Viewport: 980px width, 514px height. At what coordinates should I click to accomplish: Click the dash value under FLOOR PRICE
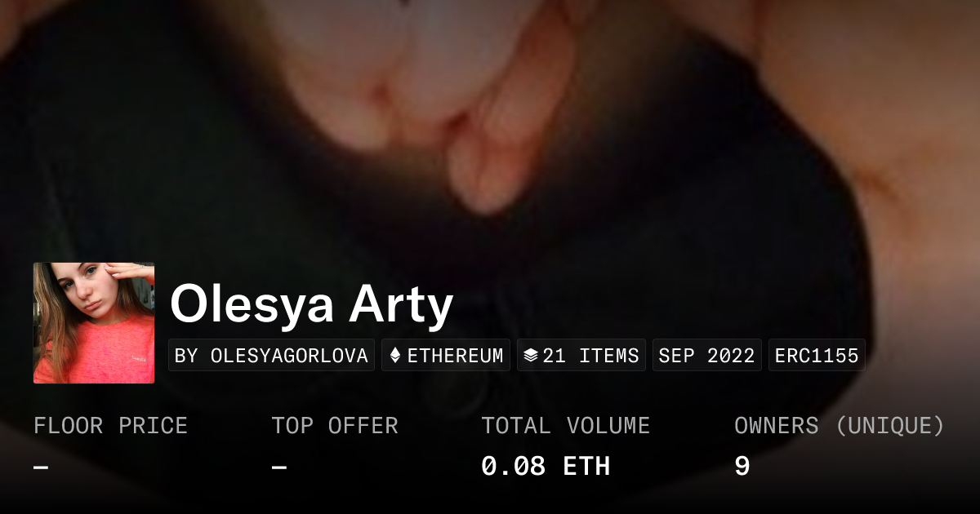[41, 467]
